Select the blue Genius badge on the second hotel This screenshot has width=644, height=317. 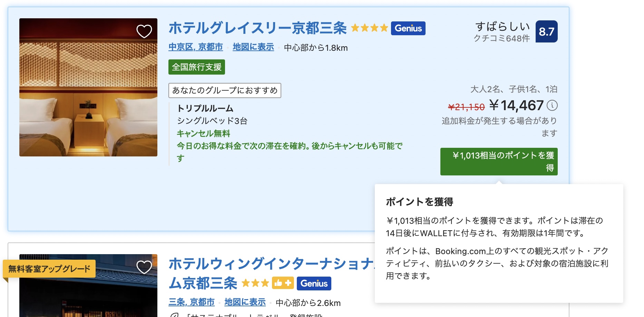pos(313,284)
